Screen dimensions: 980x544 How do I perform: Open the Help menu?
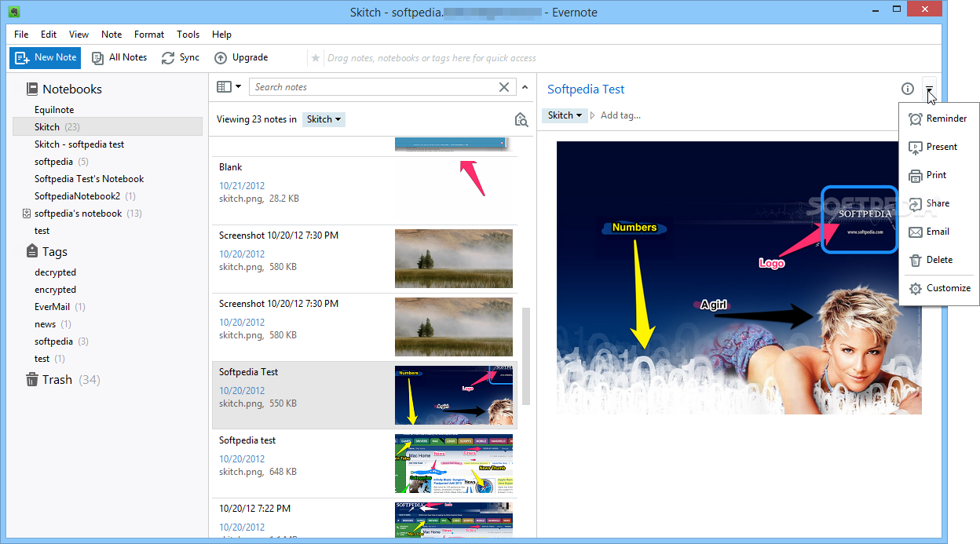tap(222, 35)
